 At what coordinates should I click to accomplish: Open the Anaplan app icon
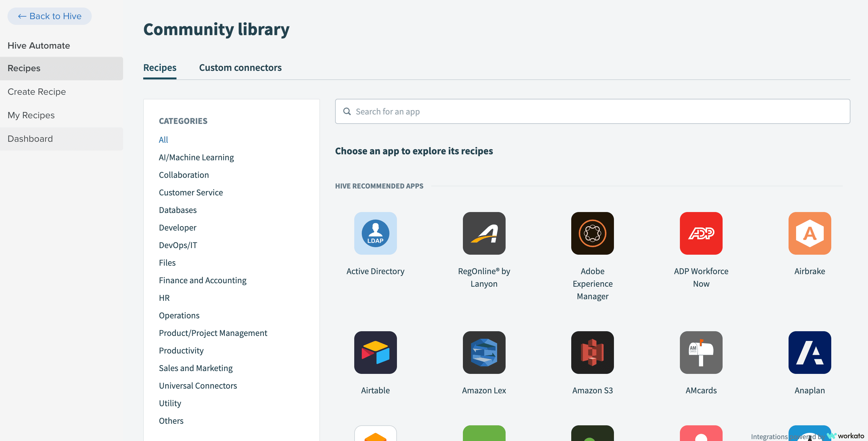[x=810, y=352]
